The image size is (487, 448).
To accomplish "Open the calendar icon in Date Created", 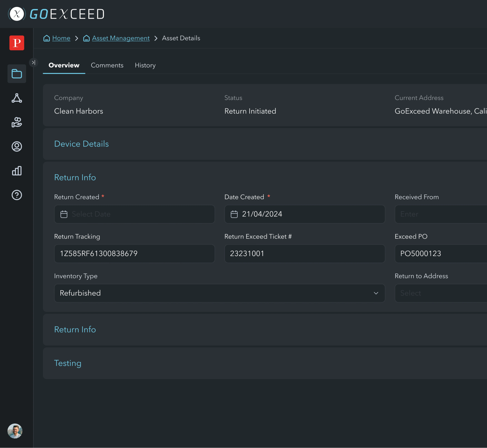I will point(234,214).
